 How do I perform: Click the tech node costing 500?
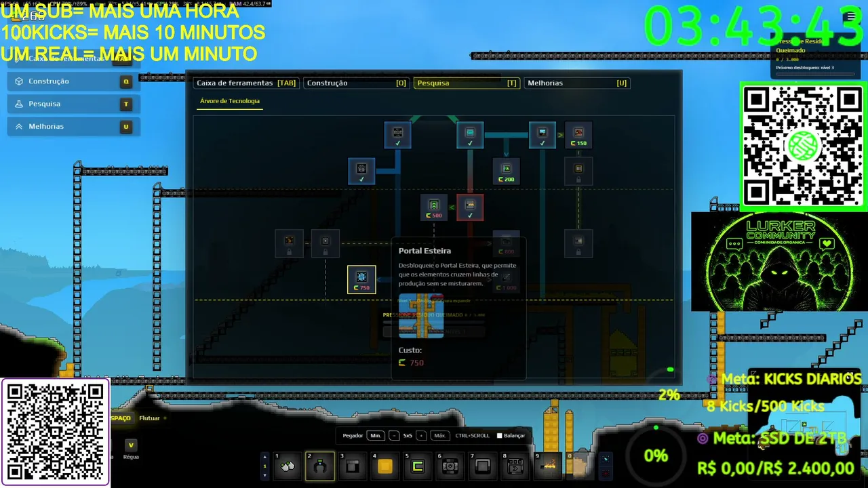[434, 207]
